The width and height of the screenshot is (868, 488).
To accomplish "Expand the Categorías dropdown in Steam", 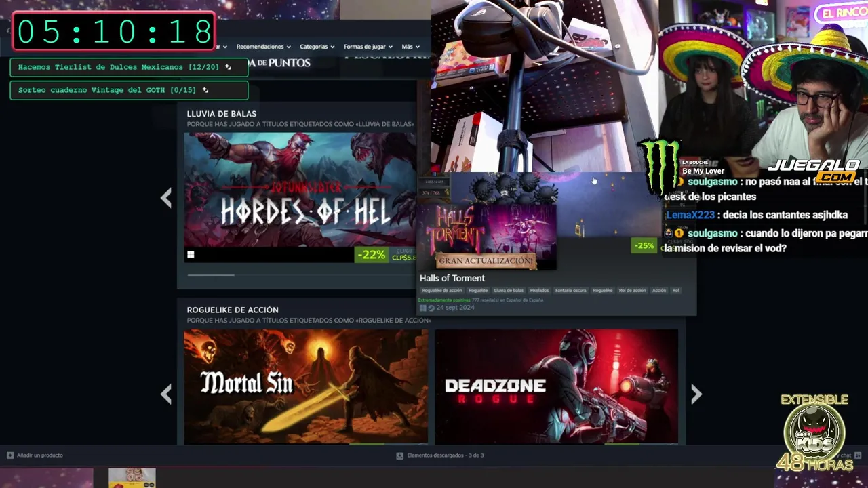I will (x=317, y=47).
